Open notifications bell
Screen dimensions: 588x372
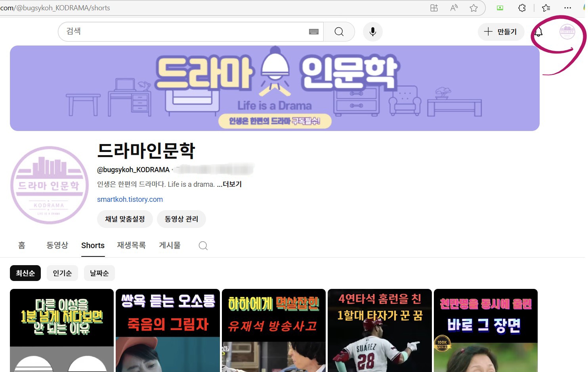[x=538, y=32]
